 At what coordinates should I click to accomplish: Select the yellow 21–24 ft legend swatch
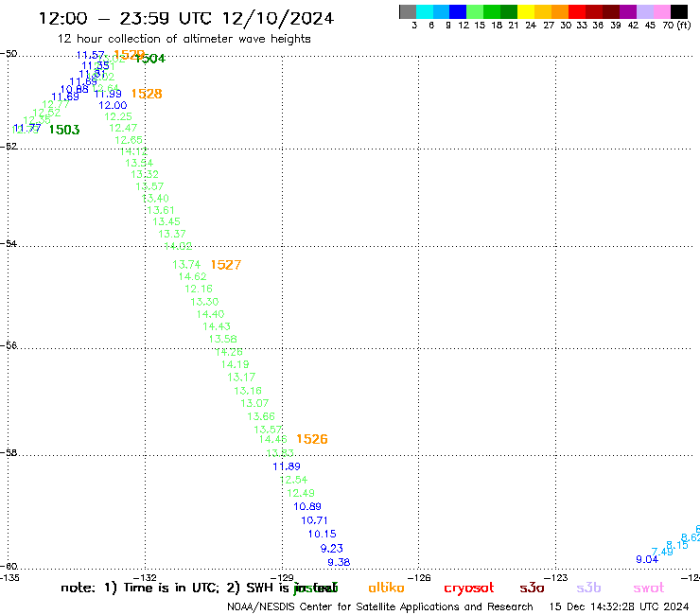tap(525, 11)
